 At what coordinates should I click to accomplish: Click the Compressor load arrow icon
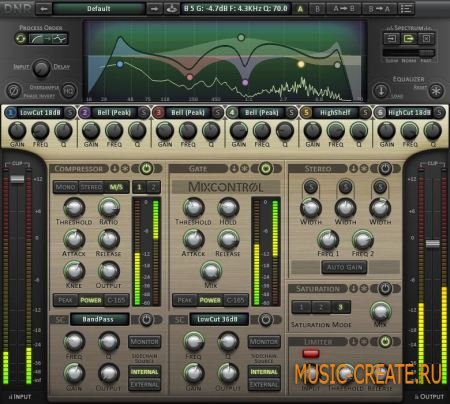(x=115, y=169)
